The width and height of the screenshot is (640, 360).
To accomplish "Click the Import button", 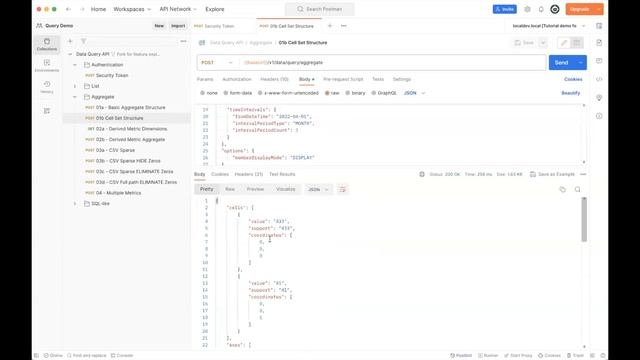I will coord(178,26).
